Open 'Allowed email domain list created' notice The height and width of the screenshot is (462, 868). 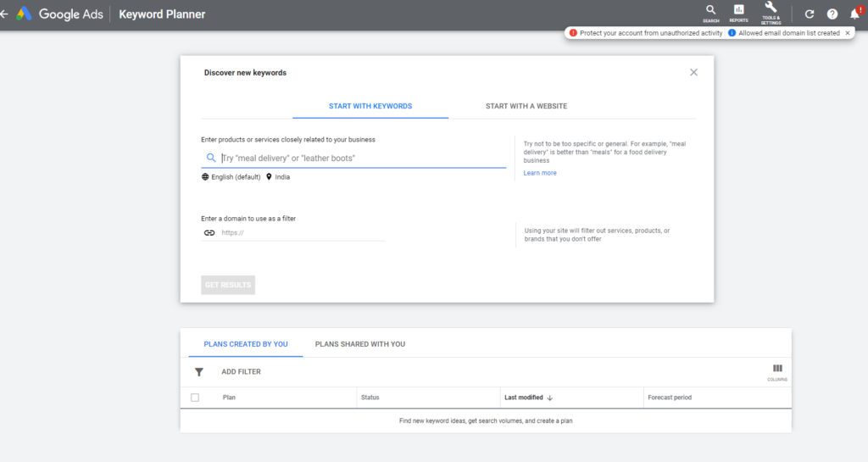[789, 33]
